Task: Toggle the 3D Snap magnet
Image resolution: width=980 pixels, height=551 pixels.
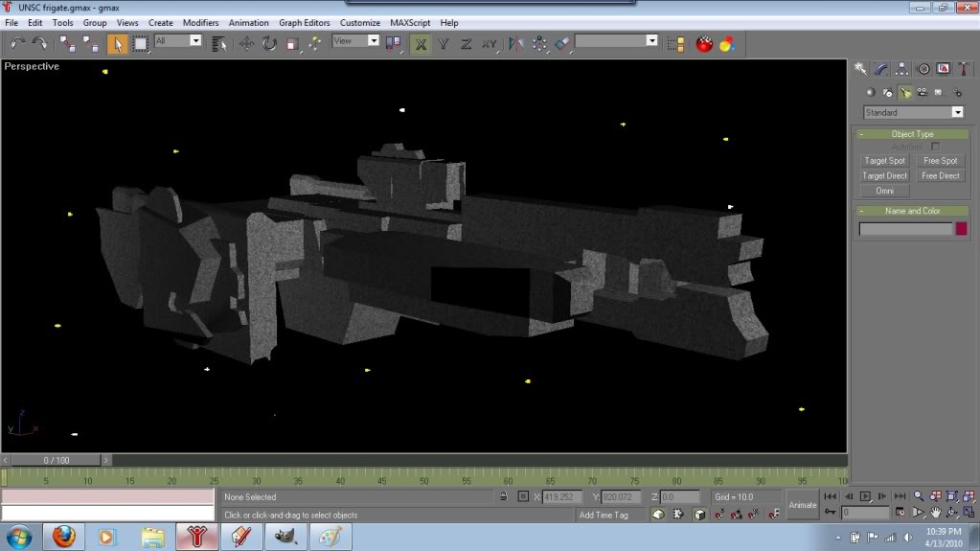Action: click(719, 514)
